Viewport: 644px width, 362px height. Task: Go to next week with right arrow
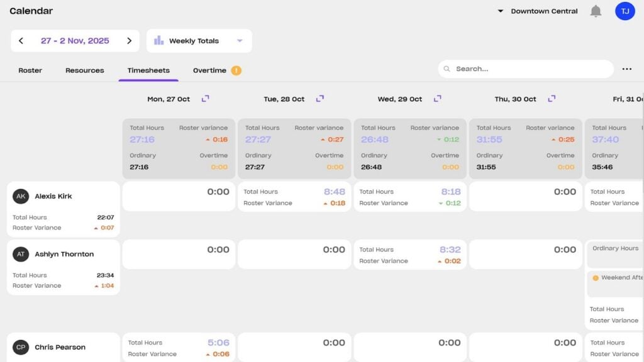tap(129, 41)
